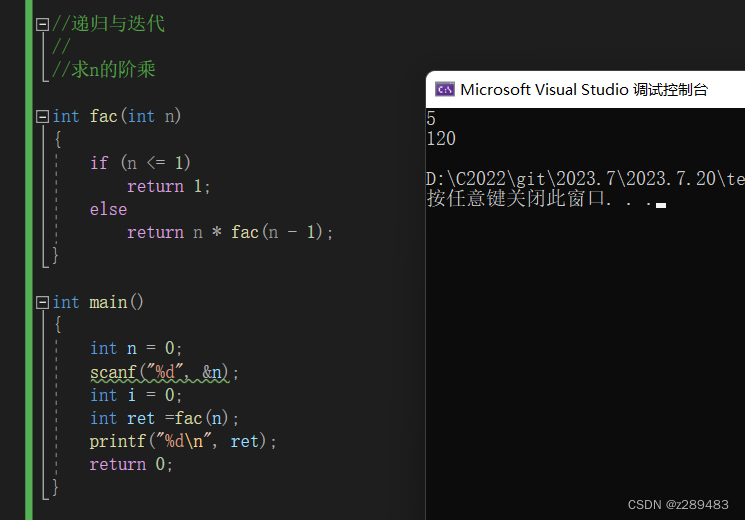This screenshot has height=520, width=745.
Task: Click the 'if (n <= 1)' condition line
Action: point(140,163)
